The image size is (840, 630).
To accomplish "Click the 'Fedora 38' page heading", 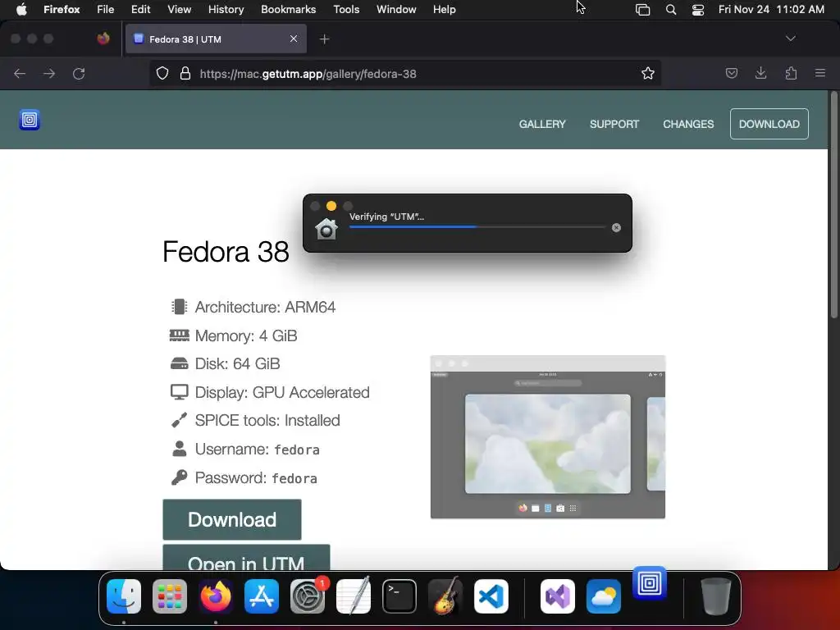I will (226, 251).
